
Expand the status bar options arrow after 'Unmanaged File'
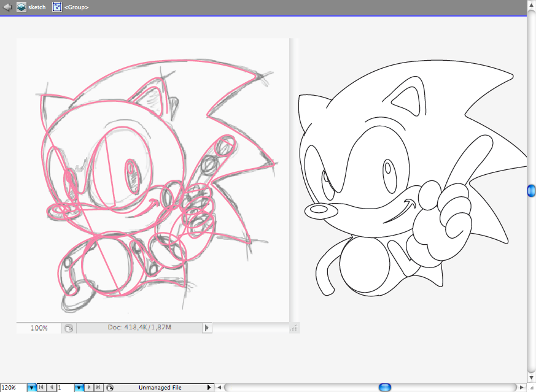[209, 388]
